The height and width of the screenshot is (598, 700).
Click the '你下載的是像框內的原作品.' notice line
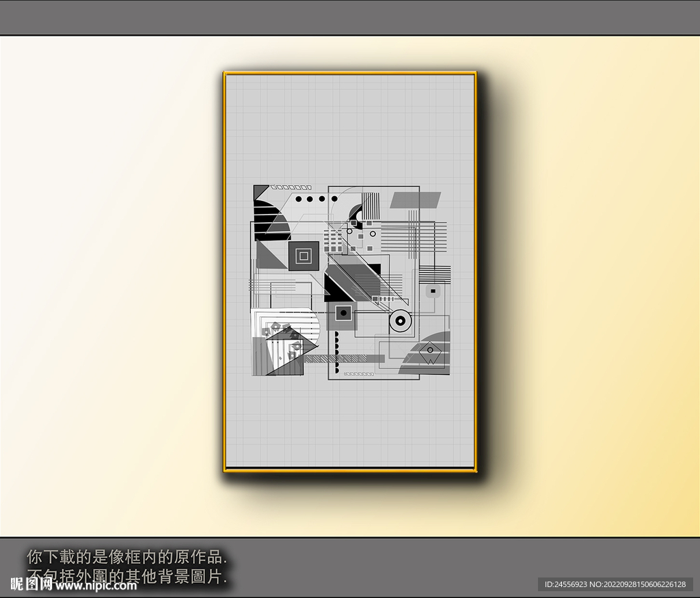point(127,557)
